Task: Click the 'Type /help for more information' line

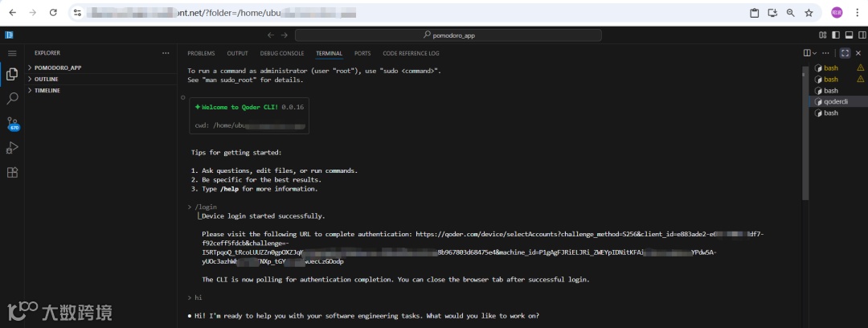Action: (x=255, y=189)
